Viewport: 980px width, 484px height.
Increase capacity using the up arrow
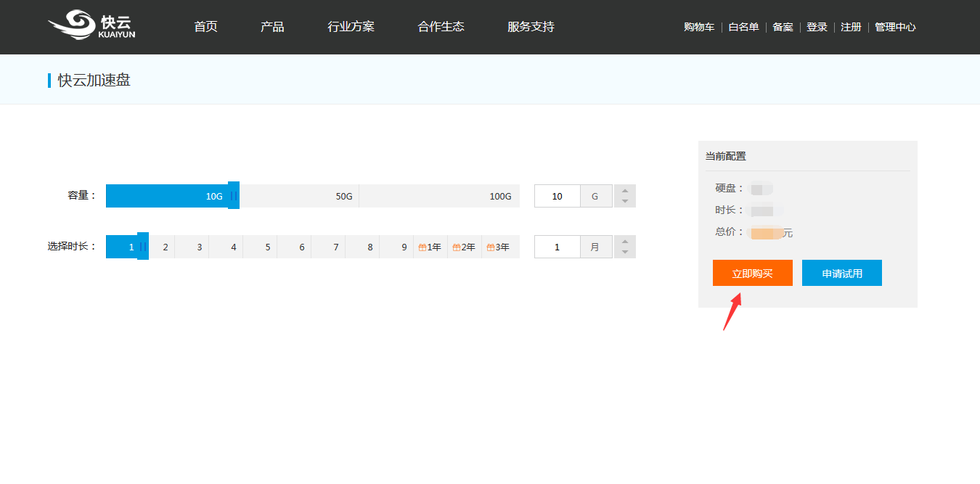coord(625,191)
